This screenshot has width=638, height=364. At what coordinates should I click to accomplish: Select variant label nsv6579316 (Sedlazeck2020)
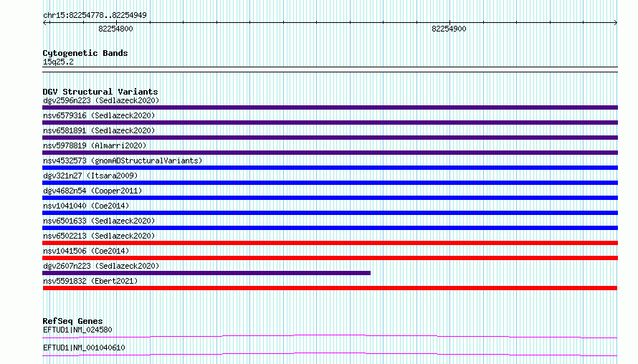[x=99, y=115]
